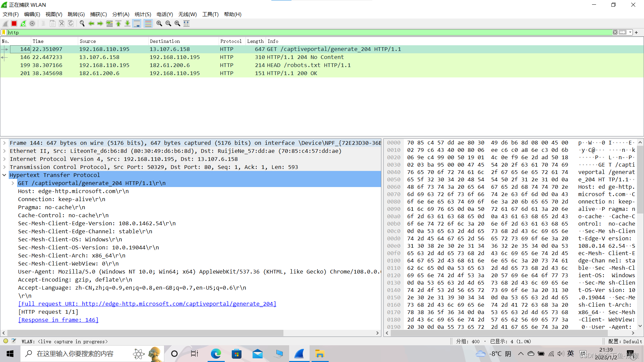This screenshot has width=644, height=362.
Task: Jump to the first packet icon
Action: tap(118, 23)
